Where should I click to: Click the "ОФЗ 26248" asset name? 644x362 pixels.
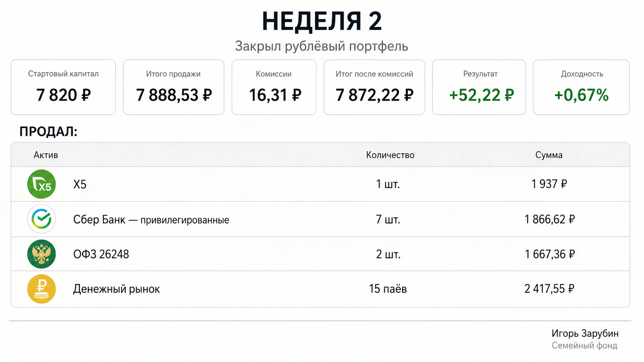pyautogui.click(x=101, y=254)
